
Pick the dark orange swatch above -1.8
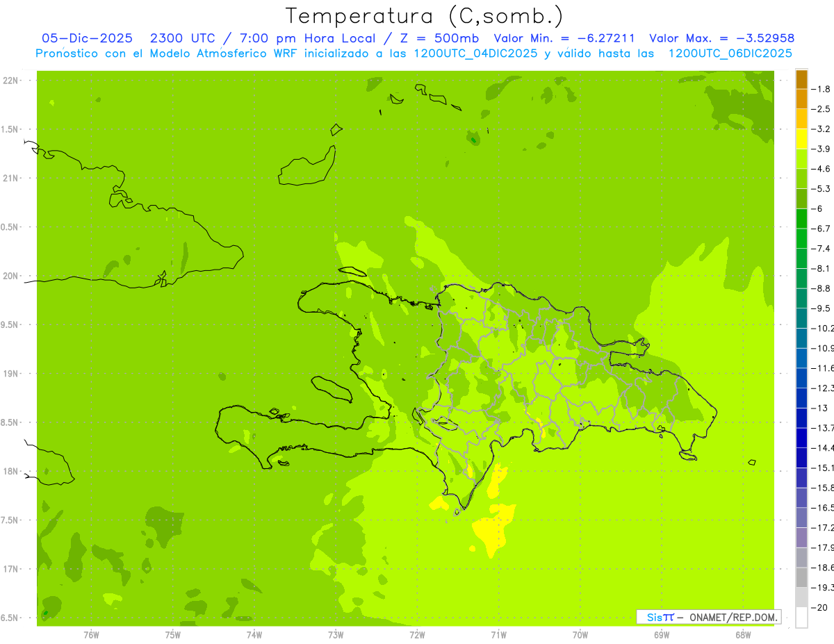[801, 79]
